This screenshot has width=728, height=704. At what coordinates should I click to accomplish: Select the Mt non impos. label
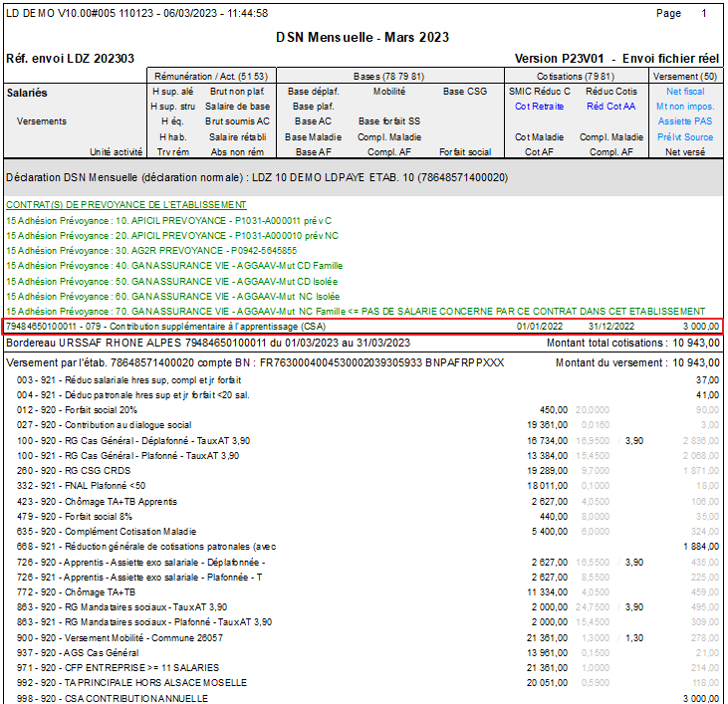click(685, 107)
